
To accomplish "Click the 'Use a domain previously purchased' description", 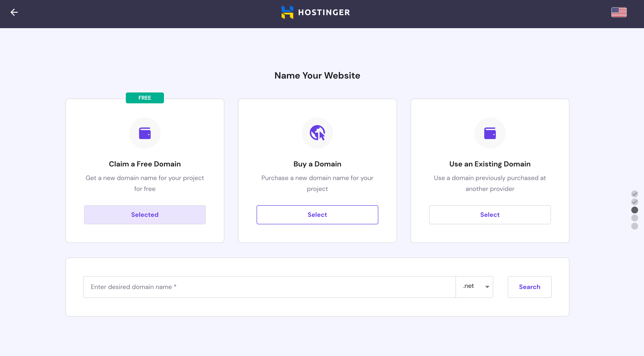I will click(x=490, y=183).
